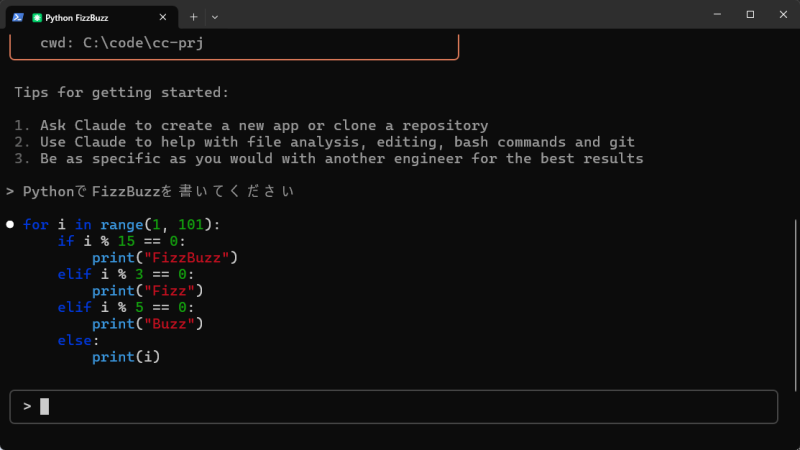Click the white bullet before the for loop
The image size is (800, 450).
[10, 225]
